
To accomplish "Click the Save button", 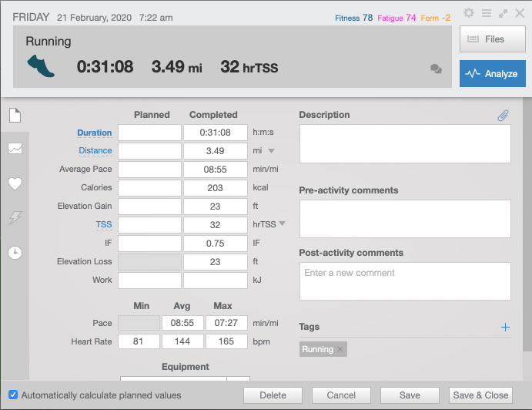I will (410, 395).
